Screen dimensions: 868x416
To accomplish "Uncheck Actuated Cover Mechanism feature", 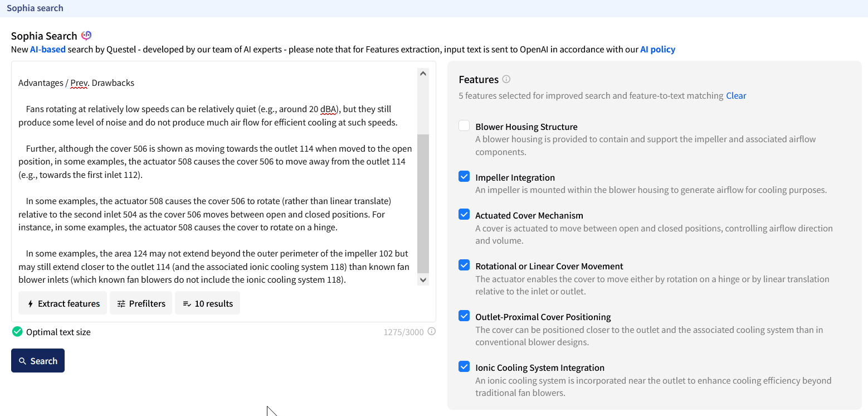I will tap(464, 215).
